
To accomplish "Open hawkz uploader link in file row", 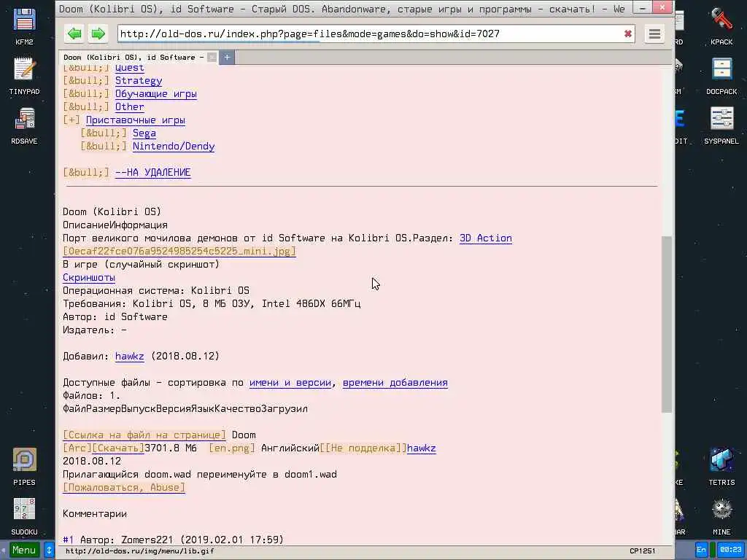I will click(x=422, y=448).
